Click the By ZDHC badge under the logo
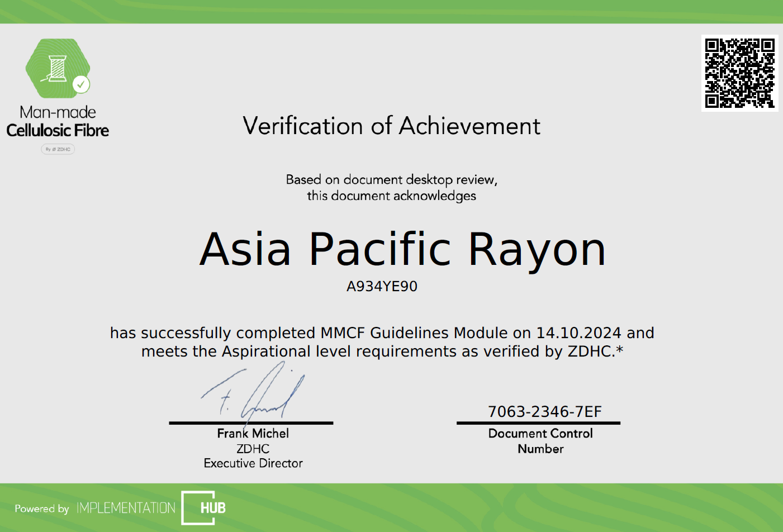This screenshot has width=783, height=532. point(58,149)
